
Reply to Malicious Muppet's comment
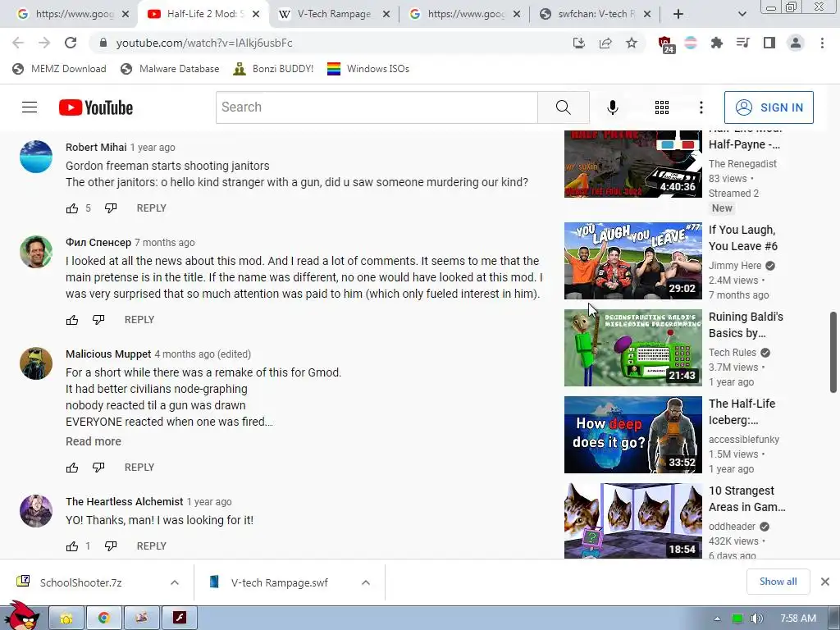(x=139, y=468)
